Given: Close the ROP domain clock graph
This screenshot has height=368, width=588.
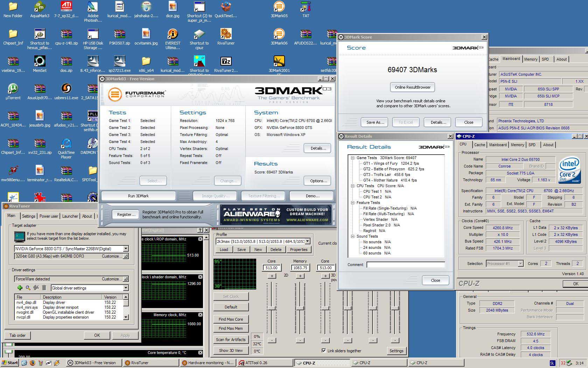Looking at the screenshot, I should (x=200, y=239).
